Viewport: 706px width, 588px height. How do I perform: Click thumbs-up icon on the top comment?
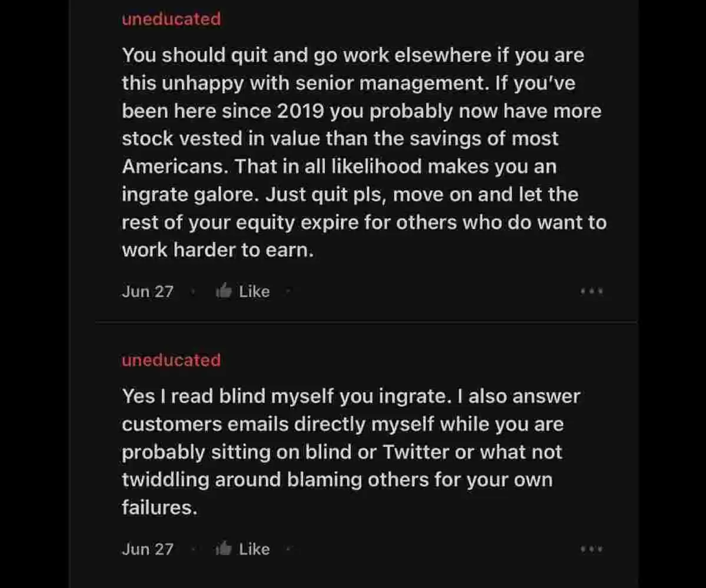(x=224, y=291)
